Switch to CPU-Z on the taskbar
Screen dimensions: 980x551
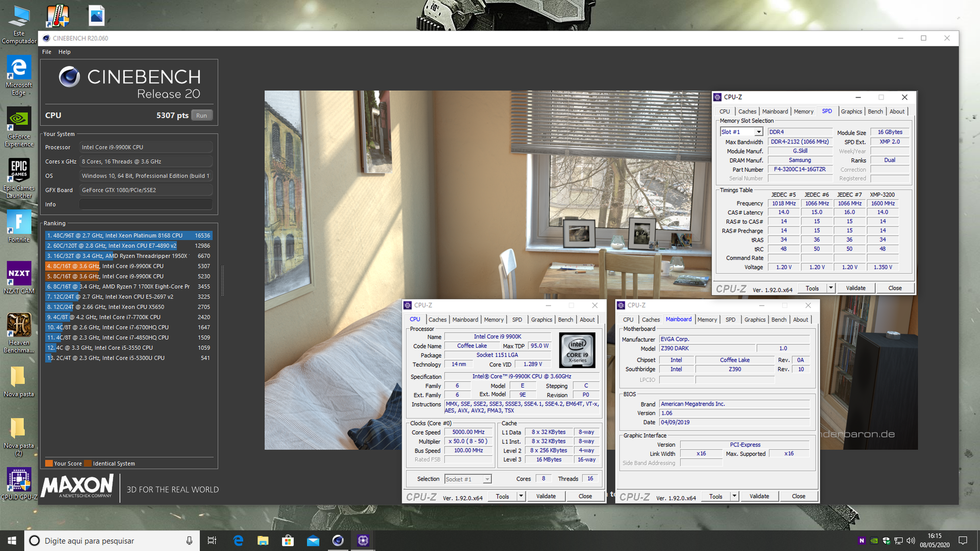click(x=363, y=541)
